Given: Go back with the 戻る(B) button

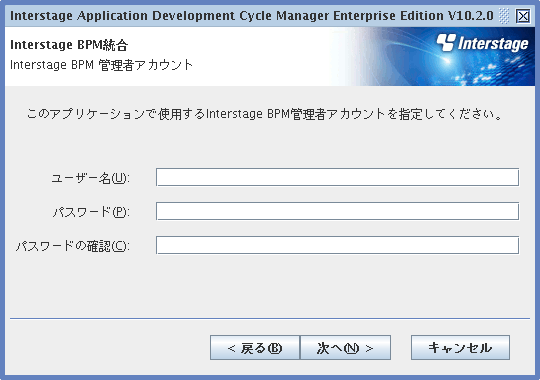Looking at the screenshot, I should pyautogui.click(x=255, y=348).
